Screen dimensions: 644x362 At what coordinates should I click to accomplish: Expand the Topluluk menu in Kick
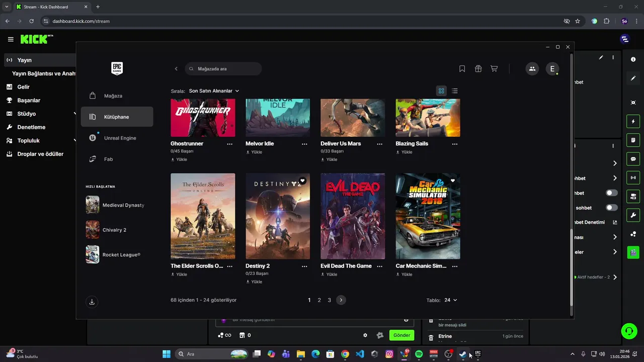pyautogui.click(x=39, y=141)
